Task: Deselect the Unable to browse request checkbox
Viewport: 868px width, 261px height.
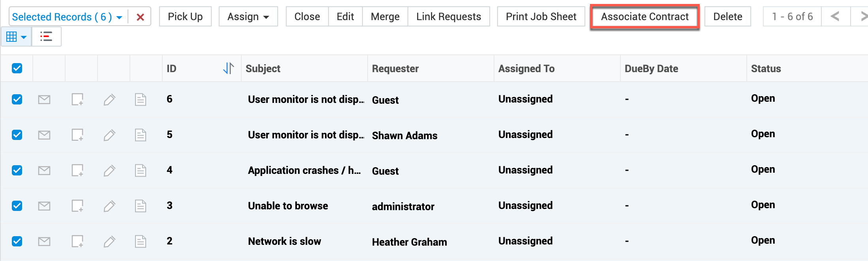Action: (17, 206)
